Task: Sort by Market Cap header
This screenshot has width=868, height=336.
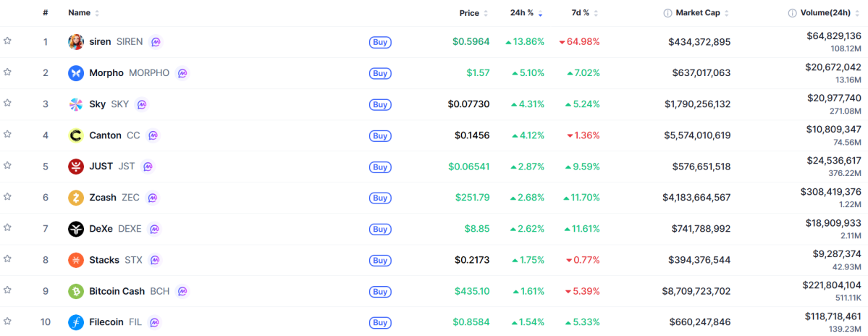Action: pos(702,13)
